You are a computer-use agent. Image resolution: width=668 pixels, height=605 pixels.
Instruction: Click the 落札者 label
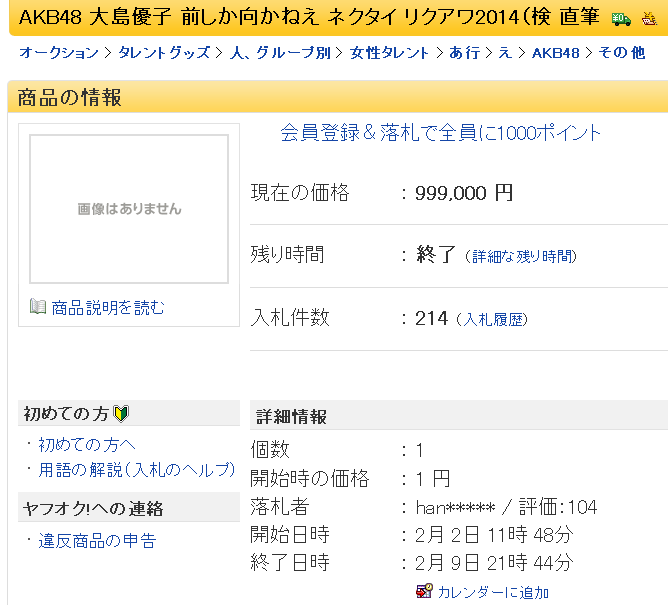[x=280, y=507]
